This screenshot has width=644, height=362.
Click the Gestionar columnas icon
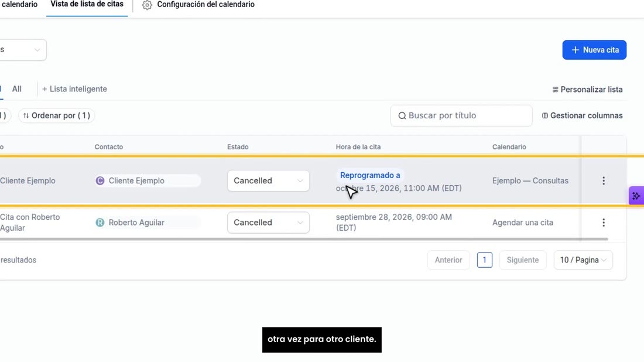[x=544, y=116]
